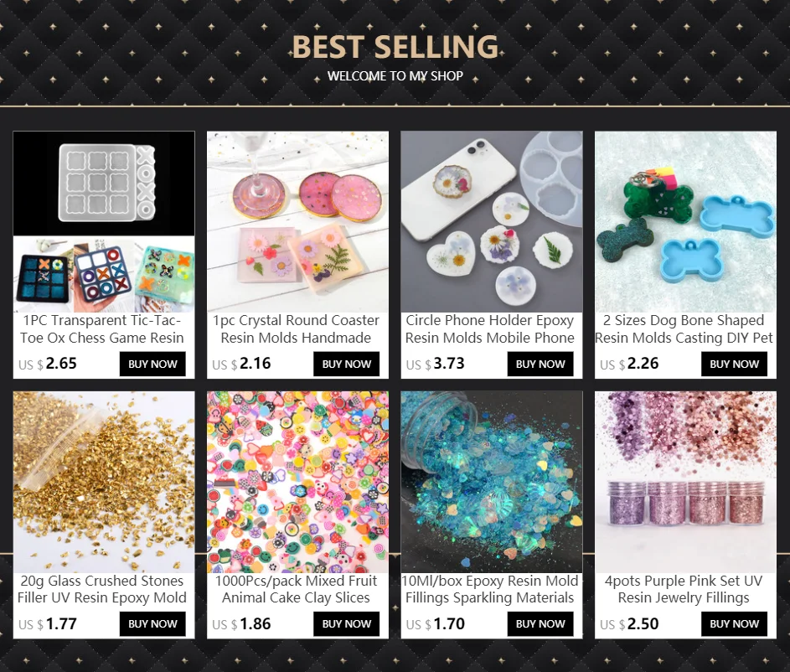This screenshot has width=790, height=672.
Task: Open the blue glitter jar product image
Action: click(492, 482)
